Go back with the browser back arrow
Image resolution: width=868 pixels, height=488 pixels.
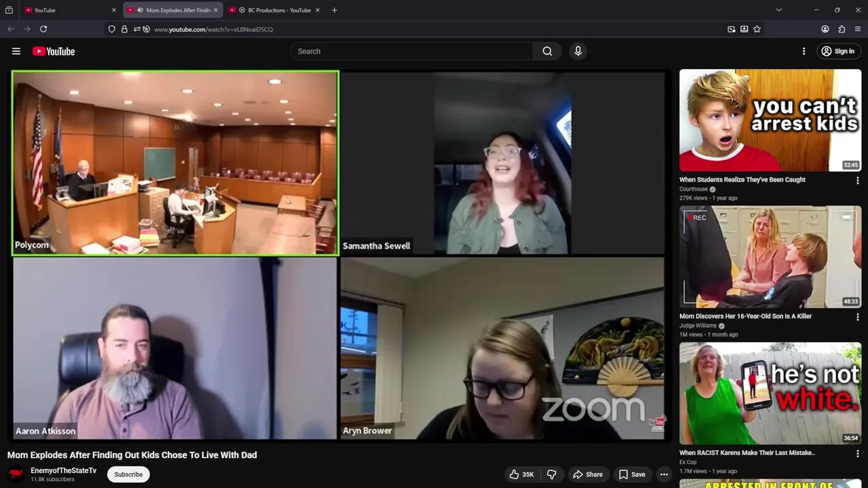pyautogui.click(x=11, y=29)
